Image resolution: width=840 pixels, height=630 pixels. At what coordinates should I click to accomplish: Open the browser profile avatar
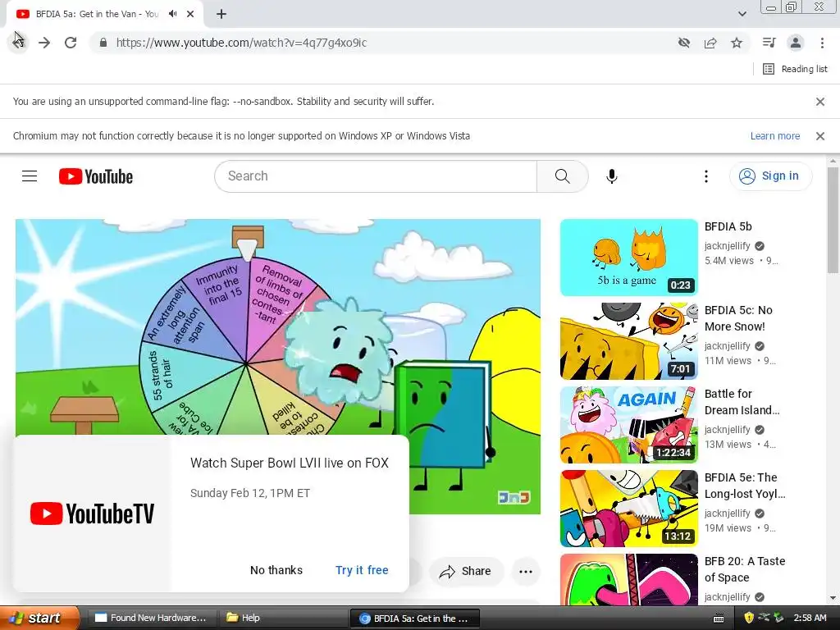click(x=796, y=43)
